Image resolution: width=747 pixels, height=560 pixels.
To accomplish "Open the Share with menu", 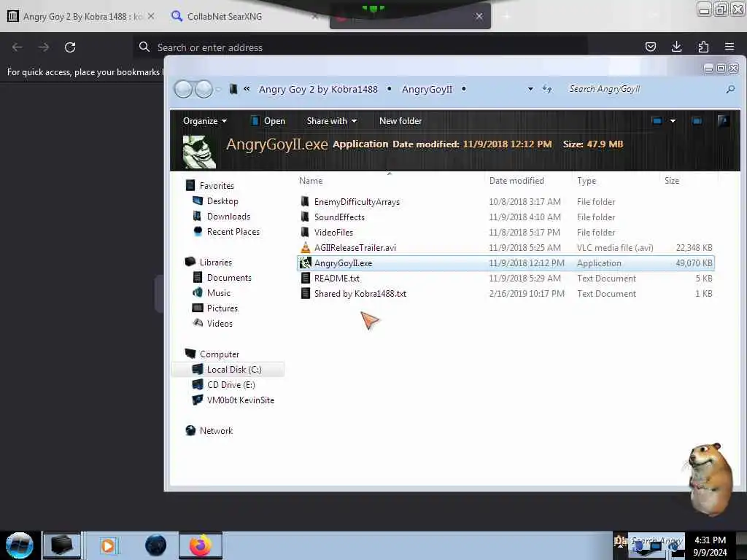I will pyautogui.click(x=332, y=121).
